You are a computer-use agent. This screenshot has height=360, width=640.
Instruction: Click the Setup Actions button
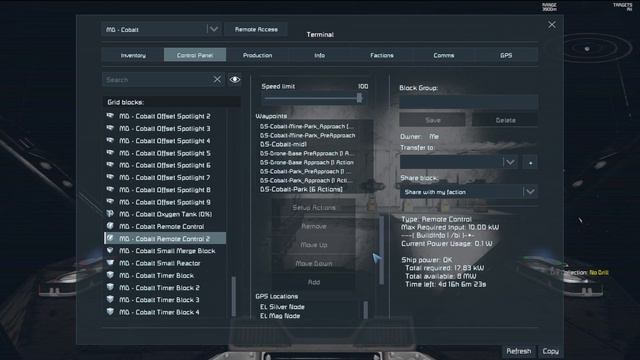tap(313, 208)
